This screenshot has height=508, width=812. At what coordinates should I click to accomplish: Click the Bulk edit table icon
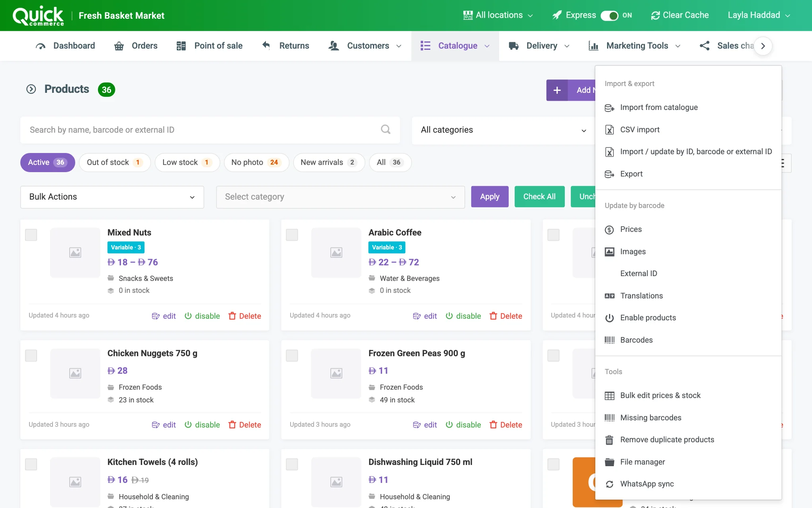click(x=609, y=396)
